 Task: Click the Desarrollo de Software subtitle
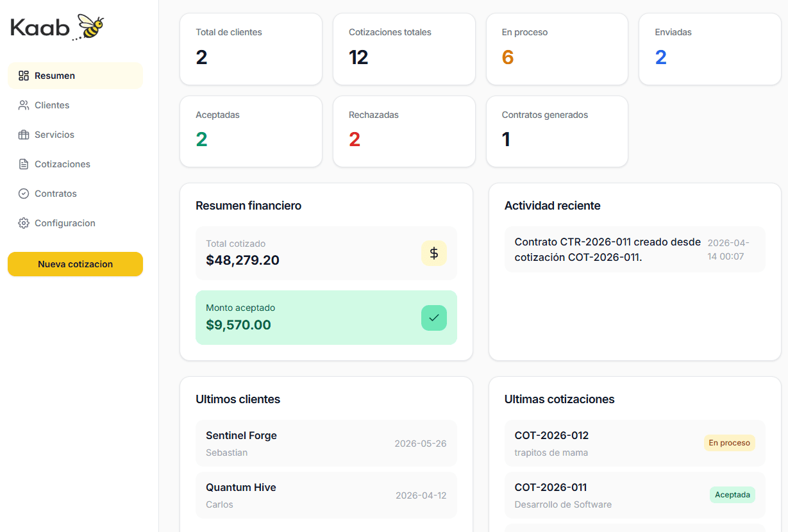coord(563,504)
